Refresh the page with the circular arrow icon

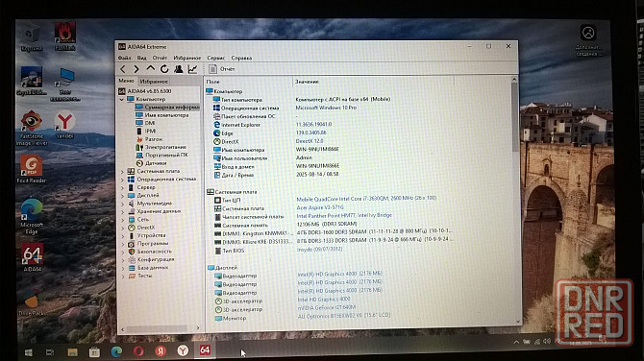[164, 69]
